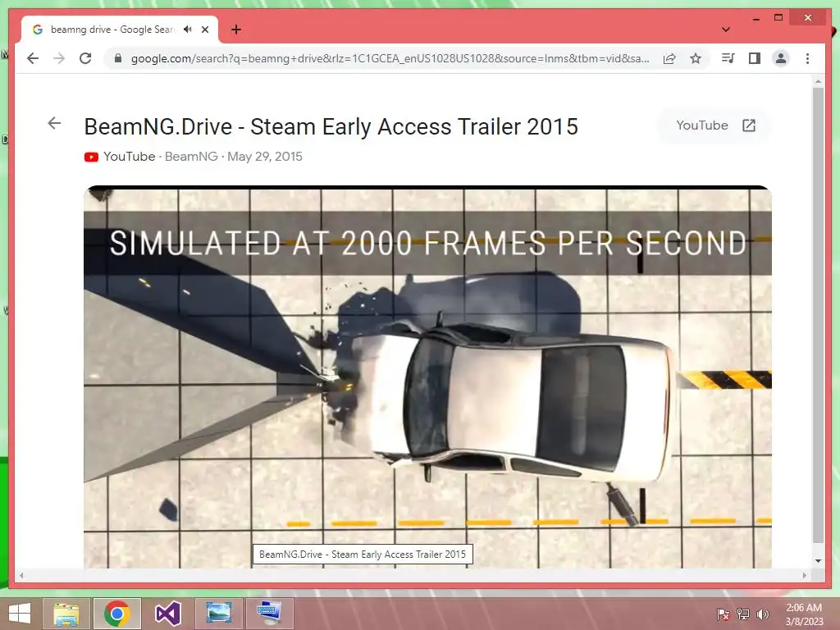Open the on-screen keyboard taskbar app
The height and width of the screenshot is (630, 840).
click(269, 614)
